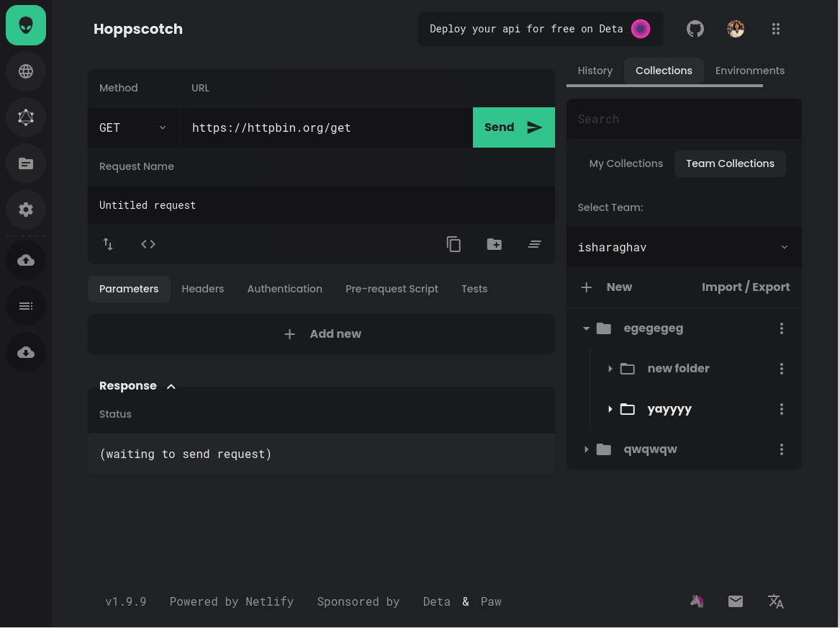Click Add new parameter text
840x628 pixels.
(335, 334)
